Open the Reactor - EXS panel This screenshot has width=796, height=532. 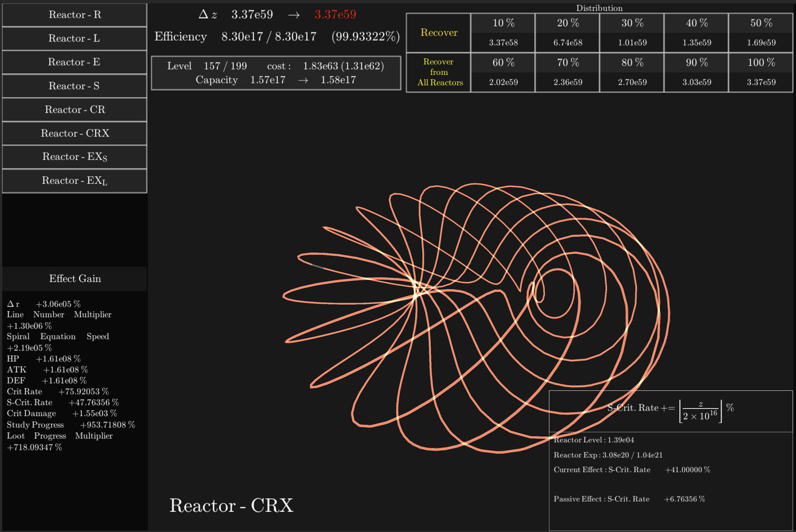(74, 157)
